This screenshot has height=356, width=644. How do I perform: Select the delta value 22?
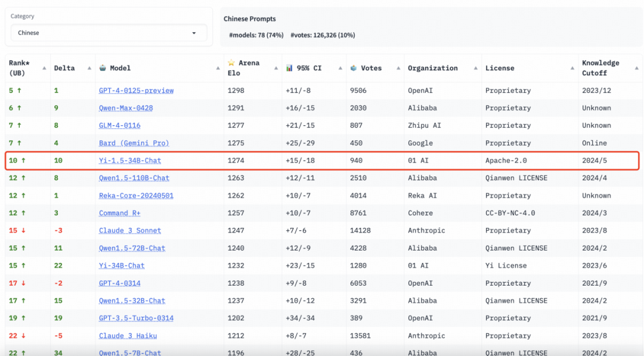58,266
